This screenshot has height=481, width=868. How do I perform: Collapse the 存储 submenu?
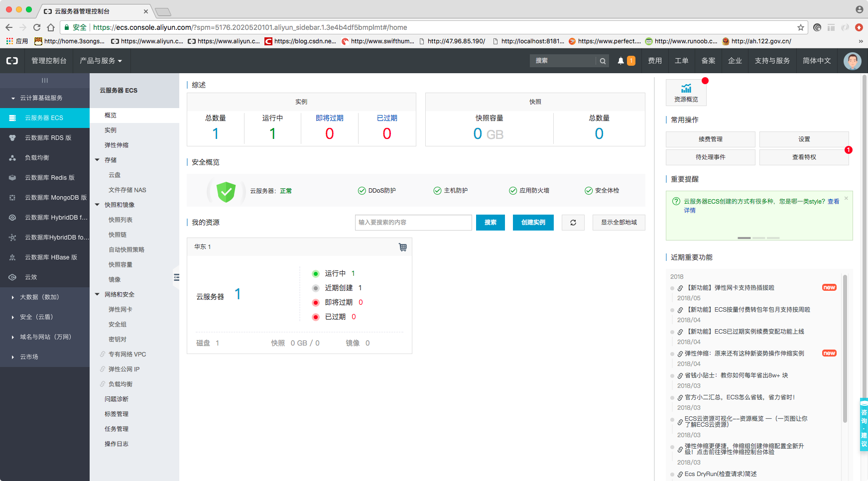click(98, 160)
